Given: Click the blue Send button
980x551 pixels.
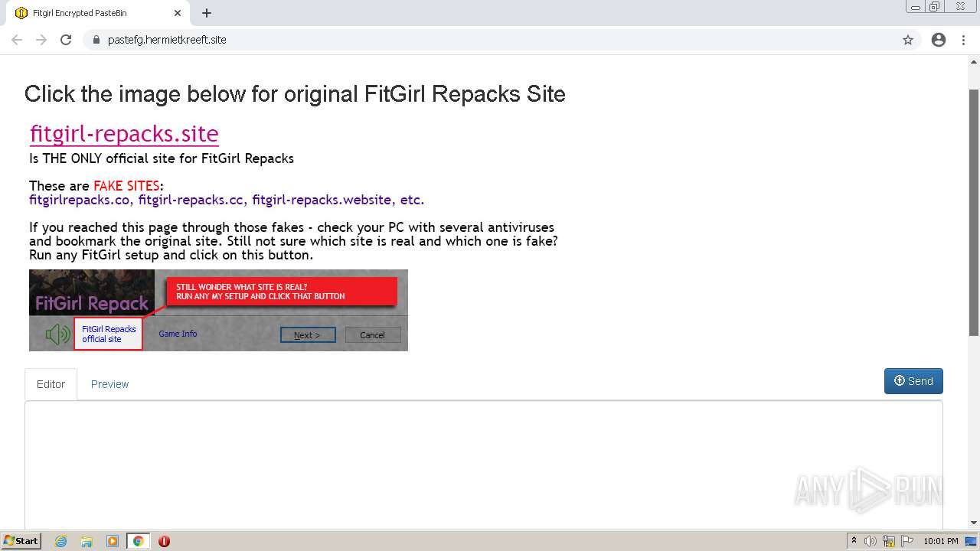Looking at the screenshot, I should (913, 381).
